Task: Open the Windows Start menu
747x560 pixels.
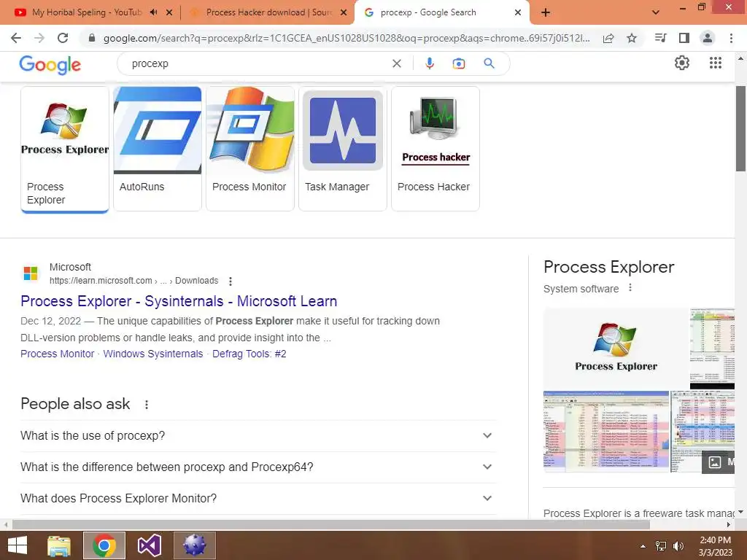Action: (x=18, y=545)
